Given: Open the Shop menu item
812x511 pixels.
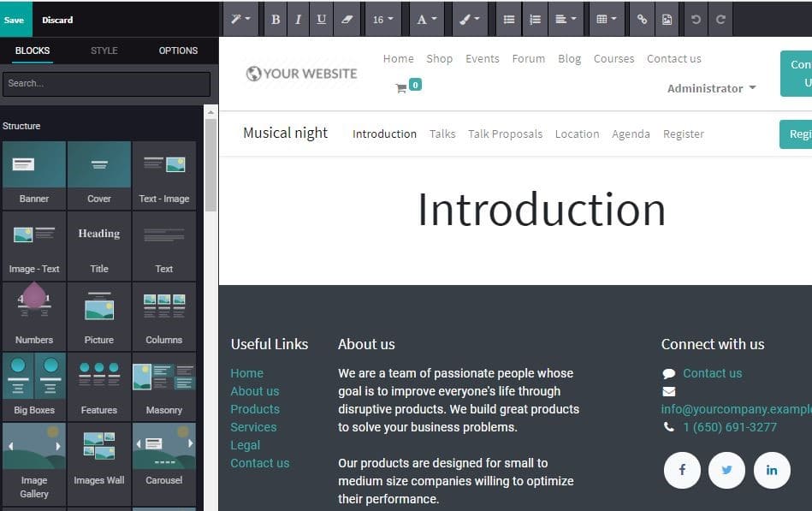Looking at the screenshot, I should pos(439,58).
